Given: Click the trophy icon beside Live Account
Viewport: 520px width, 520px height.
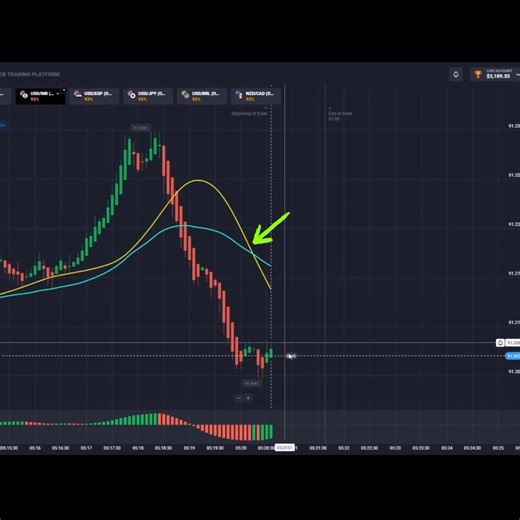Looking at the screenshot, I should click(x=478, y=74).
